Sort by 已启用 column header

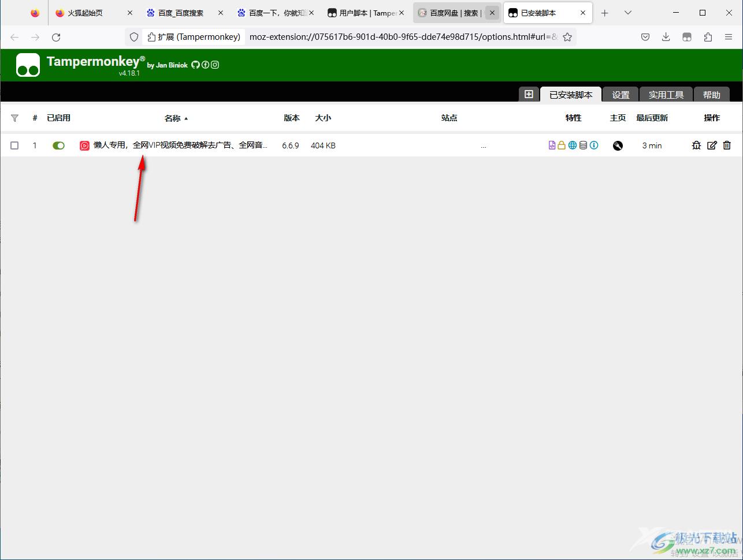tap(58, 118)
